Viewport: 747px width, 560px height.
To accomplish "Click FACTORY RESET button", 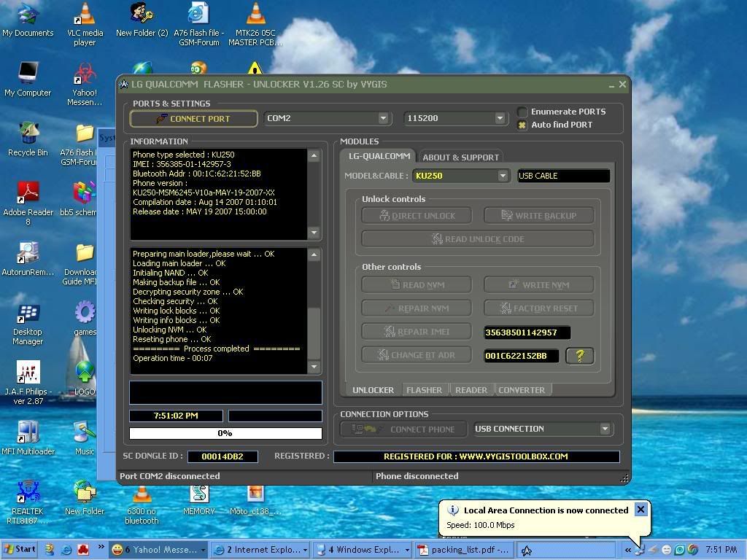I will tap(539, 308).
